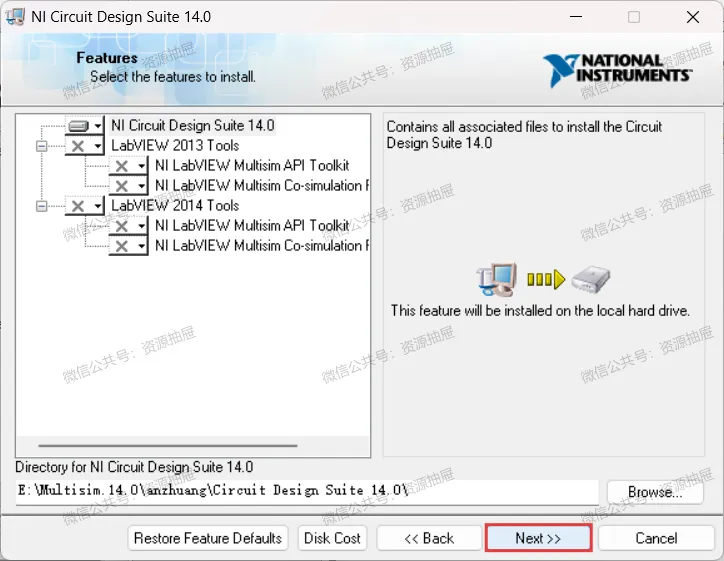
Task: Select LabVIEW 2014 Tools feature row
Action: (x=175, y=205)
